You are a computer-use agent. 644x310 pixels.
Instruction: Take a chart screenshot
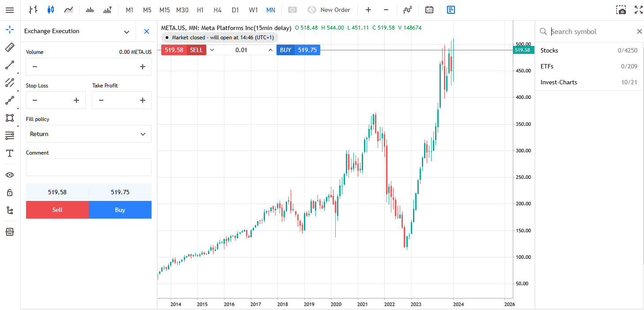coord(621,10)
